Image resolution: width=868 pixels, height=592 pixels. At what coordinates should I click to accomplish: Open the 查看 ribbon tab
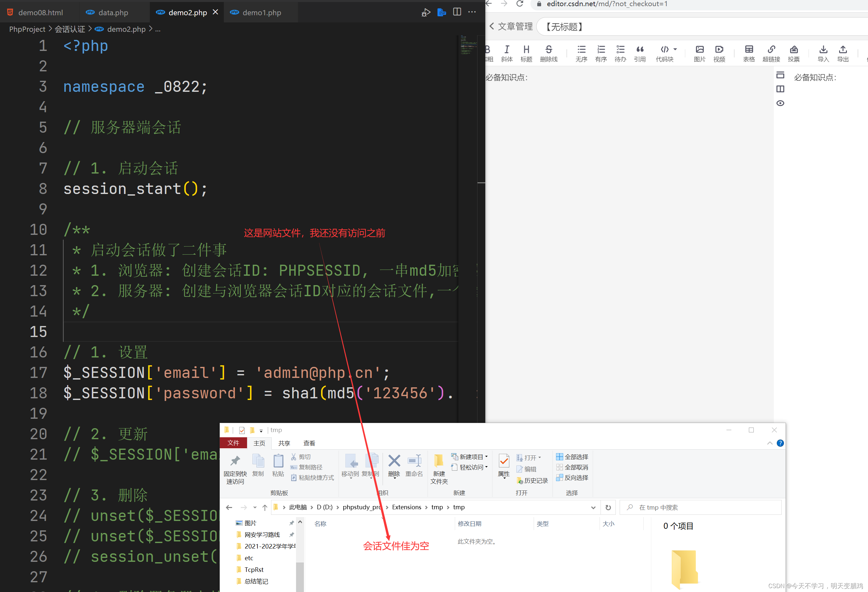(309, 443)
